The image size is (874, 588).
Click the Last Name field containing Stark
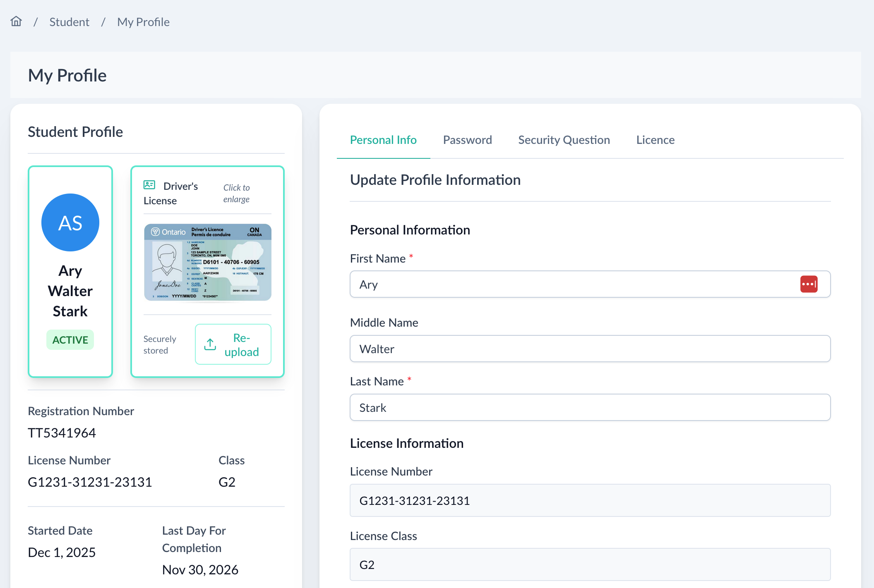[x=590, y=407]
